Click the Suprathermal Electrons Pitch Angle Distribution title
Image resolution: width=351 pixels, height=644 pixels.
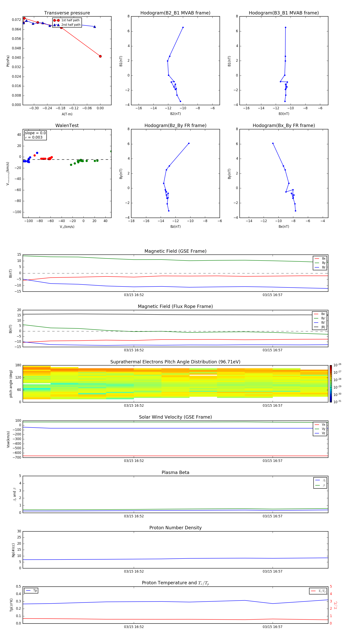coord(175,362)
